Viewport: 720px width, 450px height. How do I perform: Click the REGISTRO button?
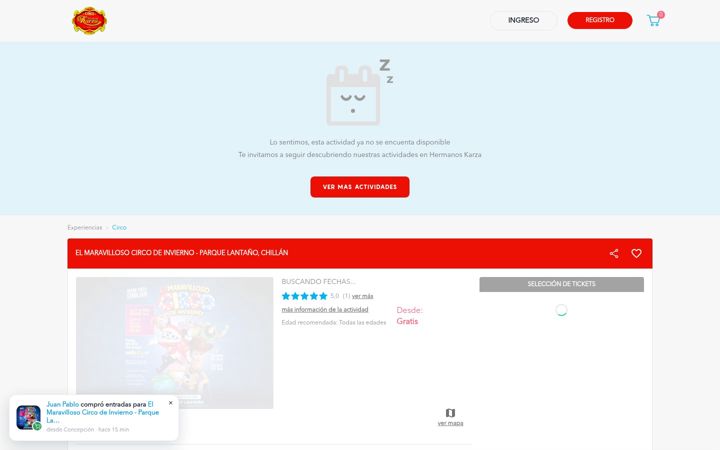point(600,20)
